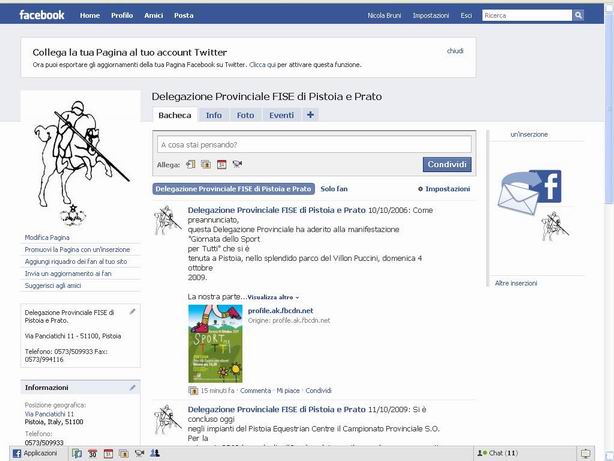
Task: Edit the address box with pencil icon
Action: coord(133,311)
